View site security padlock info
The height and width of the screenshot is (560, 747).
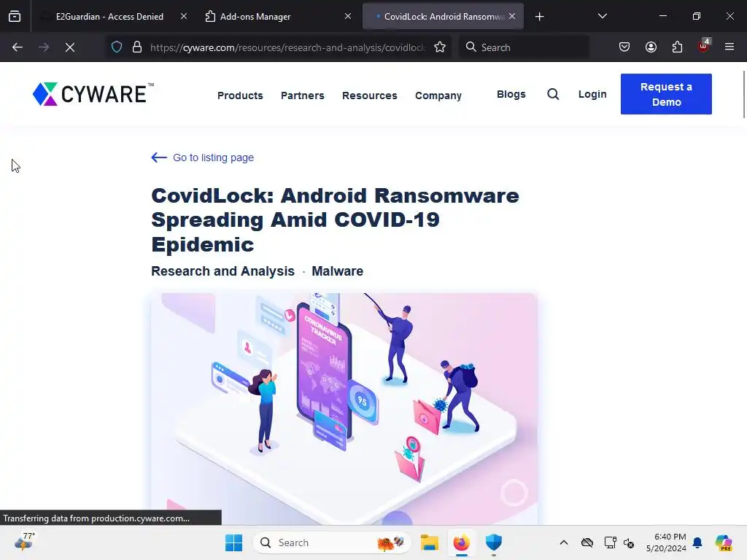coord(137,47)
